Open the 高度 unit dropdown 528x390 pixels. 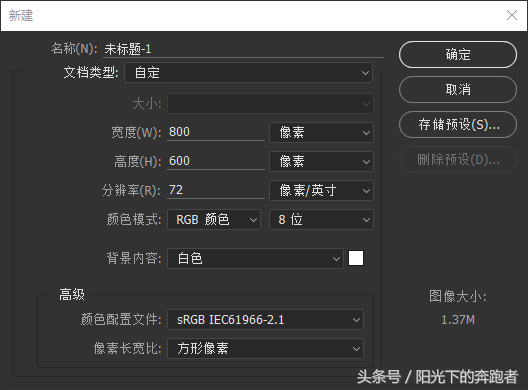tap(321, 161)
